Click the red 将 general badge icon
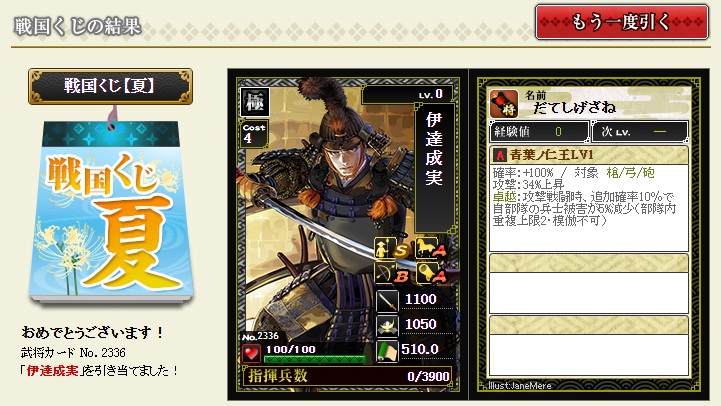721x406 pixels. pos(504,104)
